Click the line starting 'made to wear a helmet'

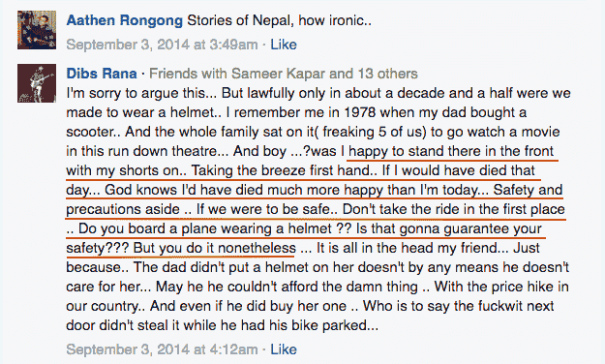[x=296, y=112]
